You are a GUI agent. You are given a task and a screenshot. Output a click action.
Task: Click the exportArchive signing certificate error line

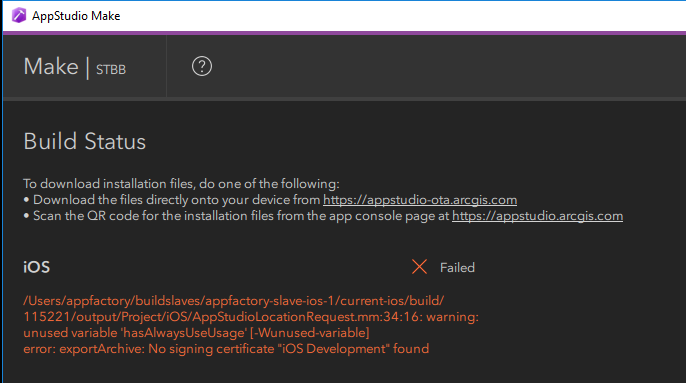[x=226, y=349]
